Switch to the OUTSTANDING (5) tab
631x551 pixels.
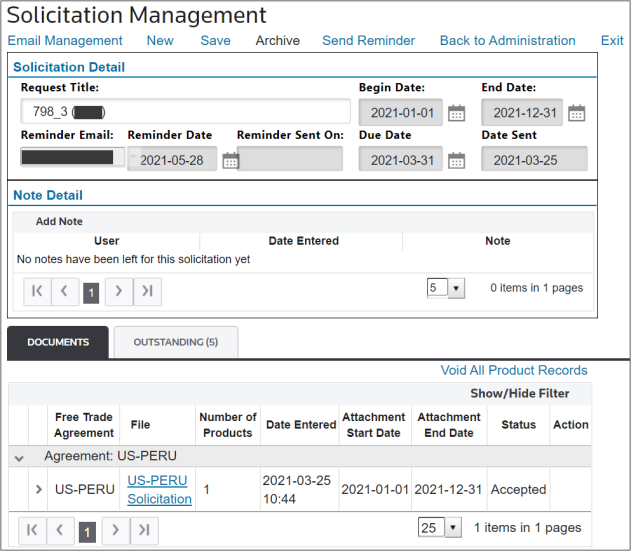(x=176, y=342)
